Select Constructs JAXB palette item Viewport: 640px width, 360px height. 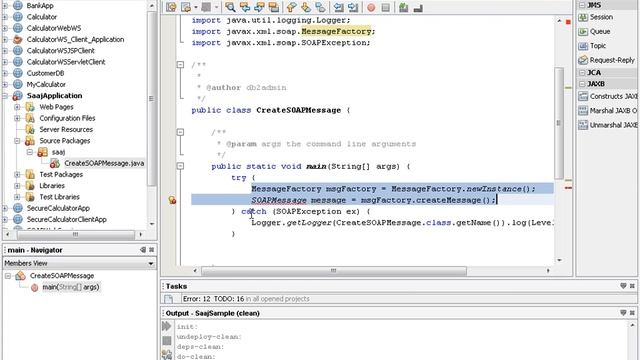[608, 96]
